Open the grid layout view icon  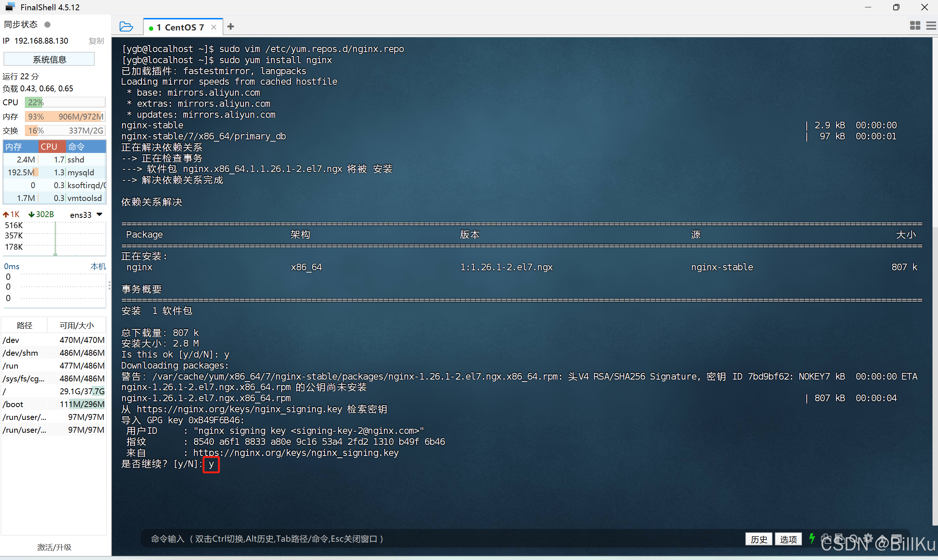click(x=915, y=26)
